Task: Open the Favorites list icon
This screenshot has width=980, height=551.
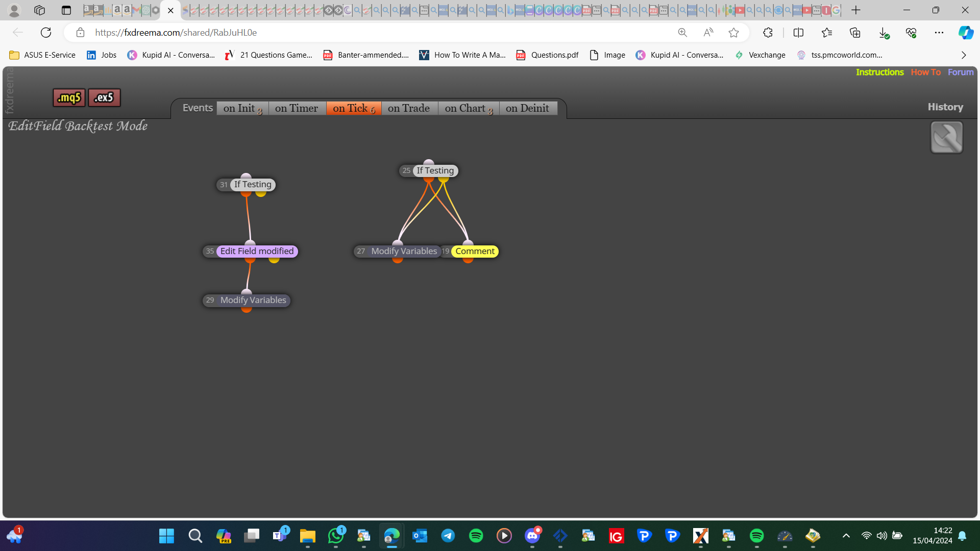Action: pyautogui.click(x=827, y=33)
